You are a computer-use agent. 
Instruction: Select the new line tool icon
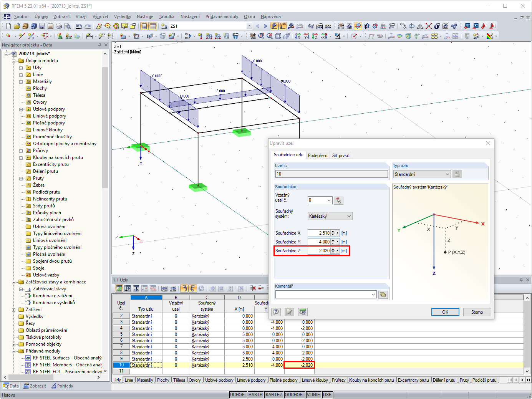point(22,36)
